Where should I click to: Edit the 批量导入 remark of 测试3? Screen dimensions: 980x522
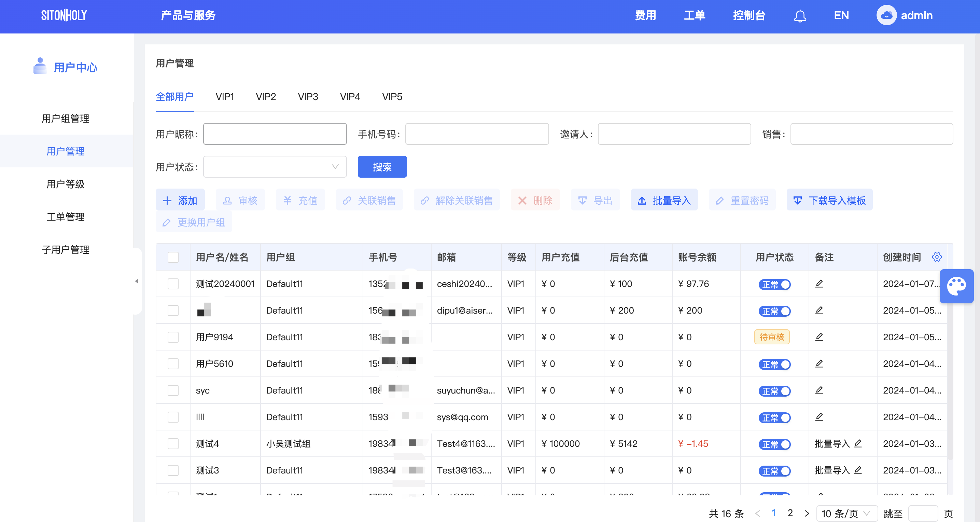point(857,470)
